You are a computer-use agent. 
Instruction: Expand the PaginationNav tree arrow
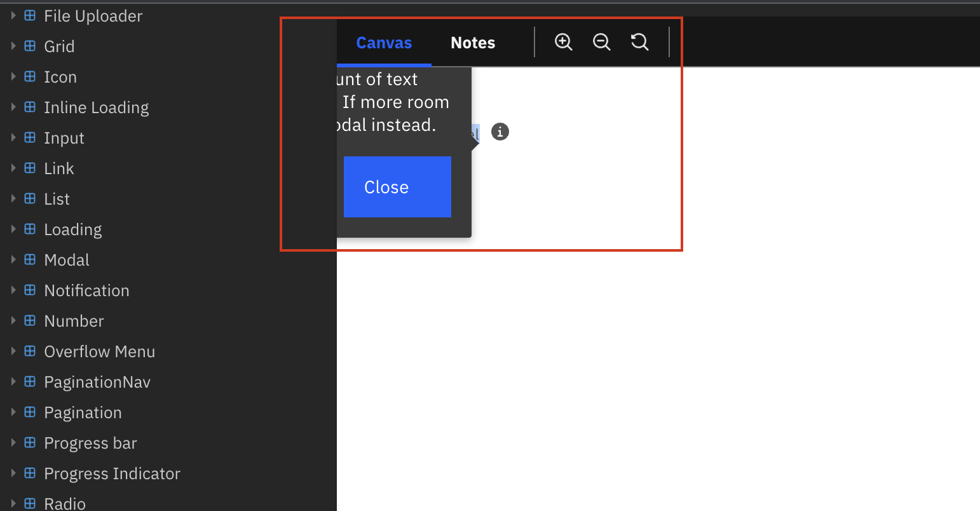tap(13, 382)
